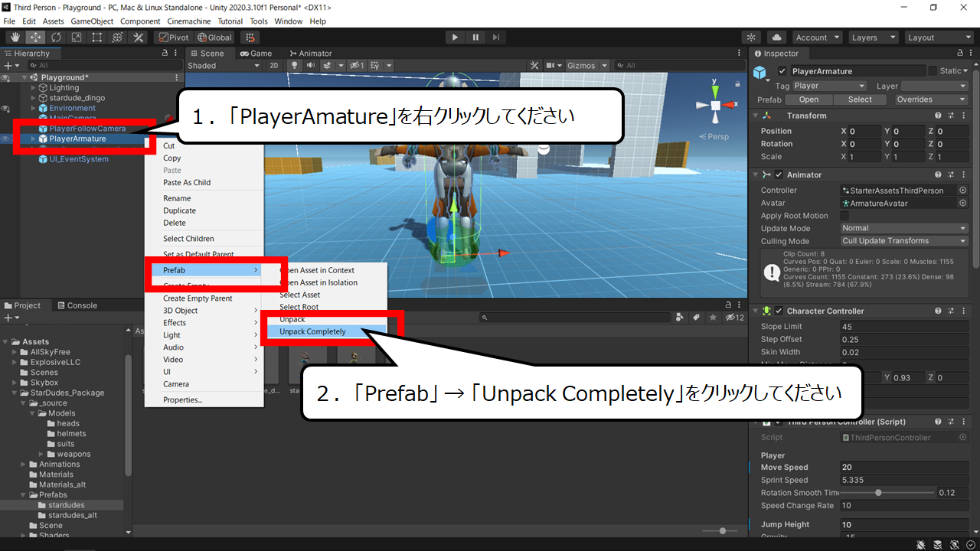Toggle Pivot handle position button
The width and height of the screenshot is (980, 551).
(x=173, y=37)
